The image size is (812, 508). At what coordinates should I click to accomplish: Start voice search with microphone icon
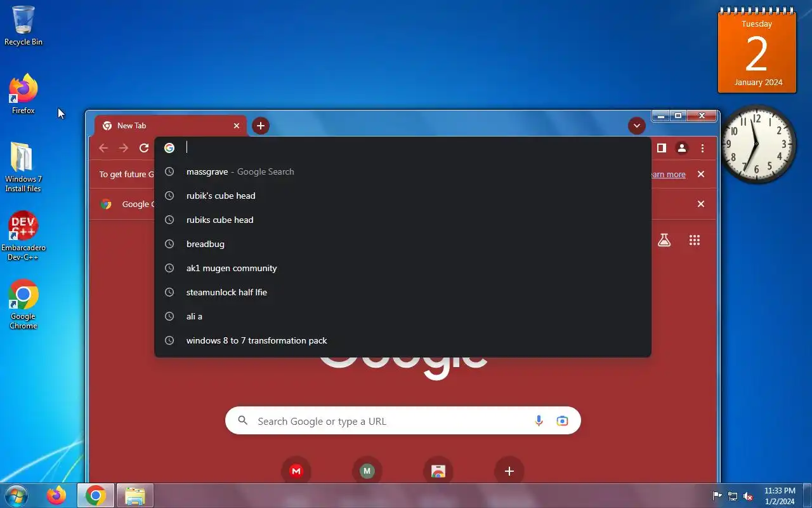pyautogui.click(x=539, y=421)
